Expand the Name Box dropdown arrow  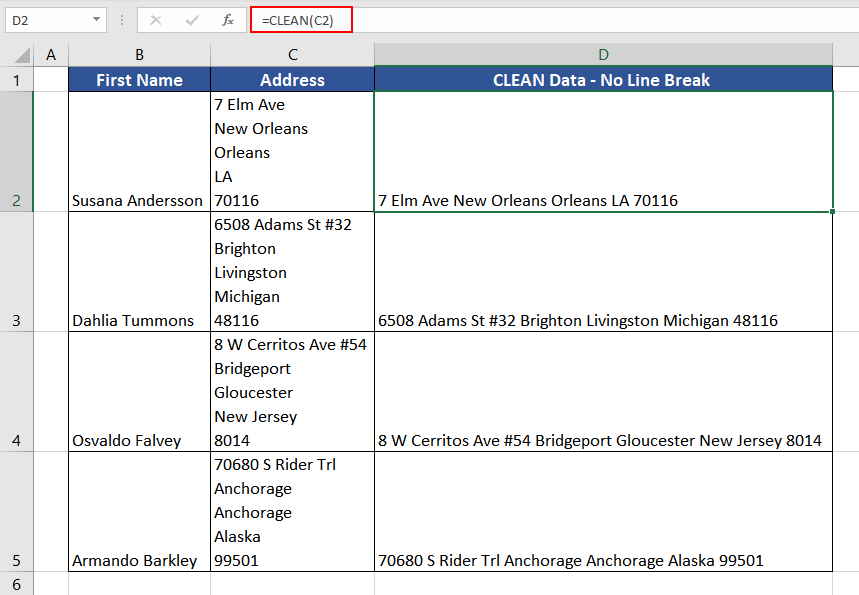96,20
